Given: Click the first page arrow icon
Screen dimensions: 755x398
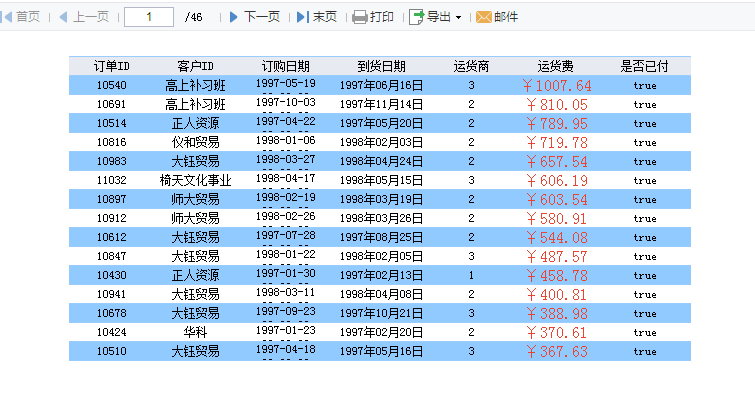Looking at the screenshot, I should (x=7, y=17).
